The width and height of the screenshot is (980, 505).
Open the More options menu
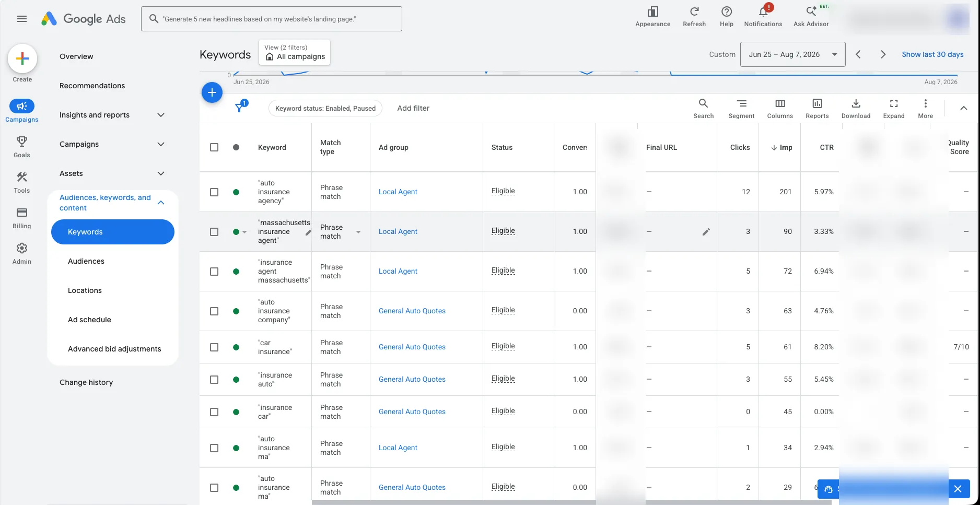pyautogui.click(x=925, y=108)
